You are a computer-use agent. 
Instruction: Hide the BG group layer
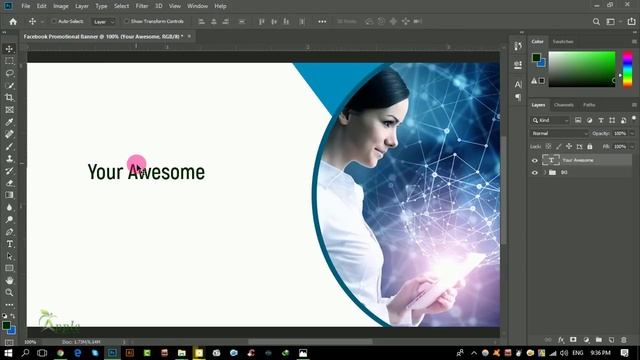pos(535,173)
